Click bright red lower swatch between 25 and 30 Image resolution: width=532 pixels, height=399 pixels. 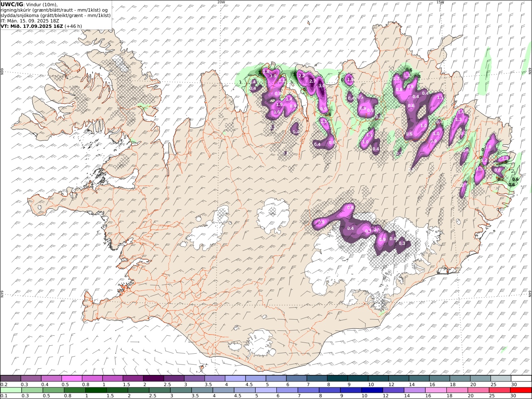499,390
